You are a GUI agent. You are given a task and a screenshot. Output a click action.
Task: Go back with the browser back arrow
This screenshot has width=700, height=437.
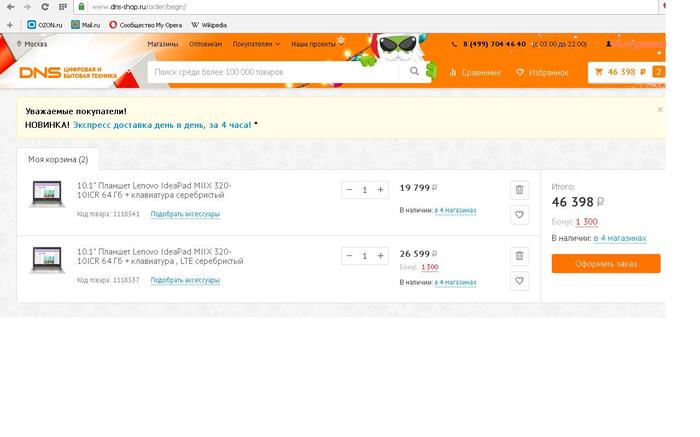(x=11, y=7)
